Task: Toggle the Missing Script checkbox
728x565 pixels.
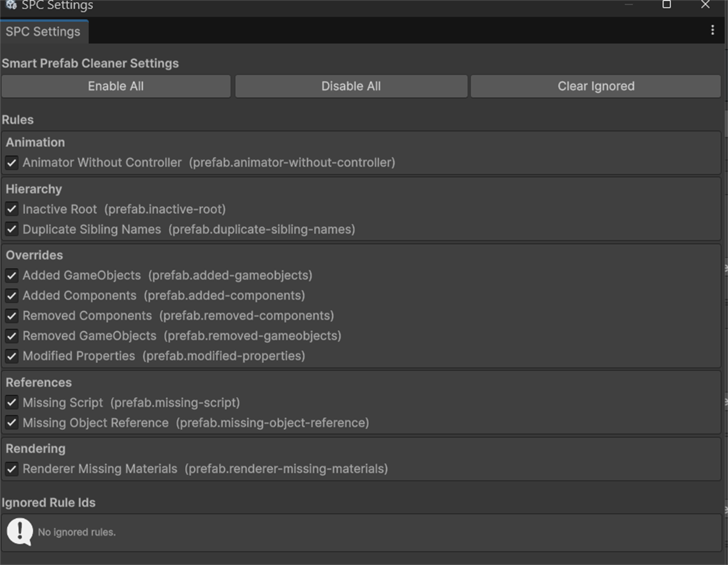Action: (12, 403)
